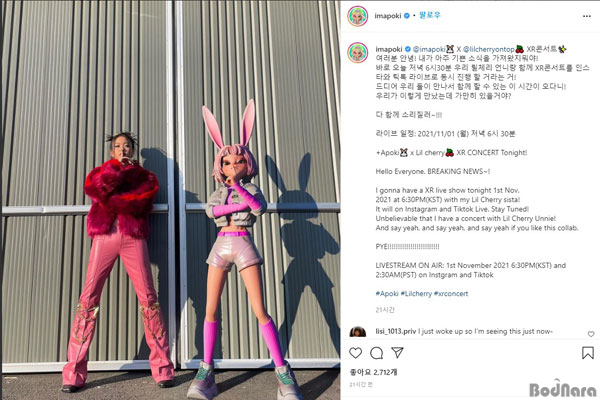Image resolution: width=600 pixels, height=400 pixels.
Task: Open imapoki profile picture in header
Action: (x=357, y=16)
